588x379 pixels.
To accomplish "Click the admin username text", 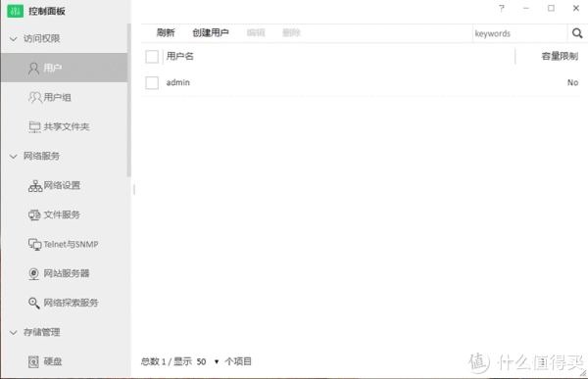I will [178, 83].
